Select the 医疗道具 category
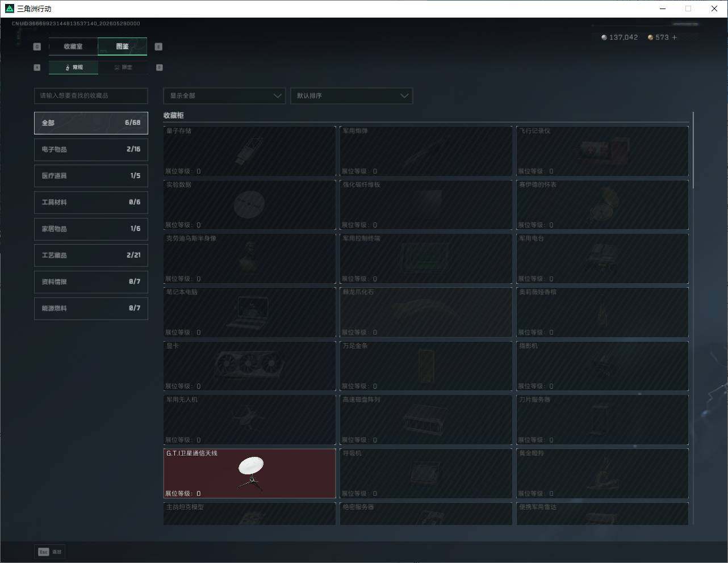The image size is (728, 563). click(x=91, y=176)
